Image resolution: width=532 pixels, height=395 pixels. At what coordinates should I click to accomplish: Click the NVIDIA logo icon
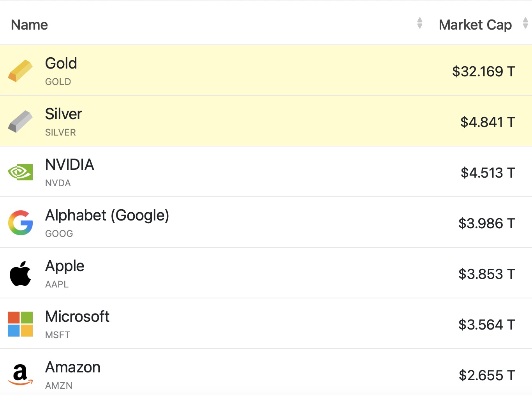(x=20, y=172)
